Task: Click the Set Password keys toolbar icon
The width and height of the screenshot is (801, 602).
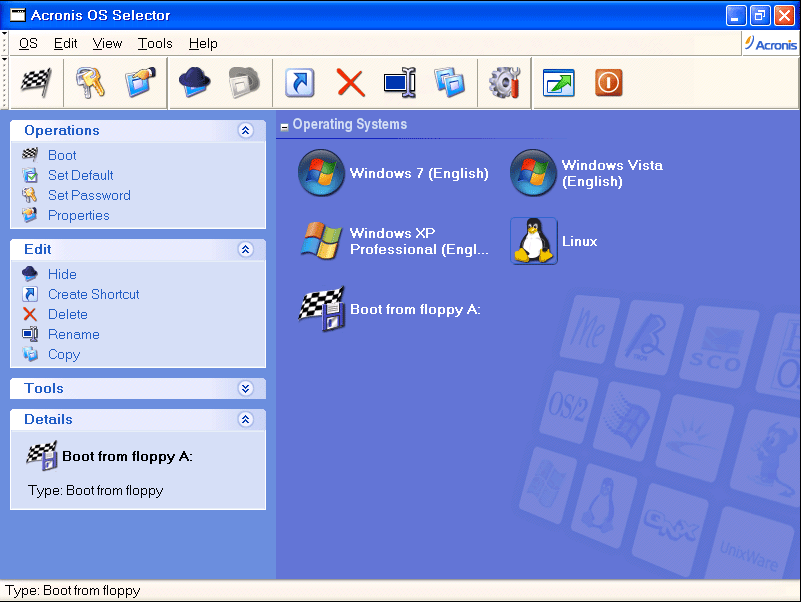Action: (x=90, y=82)
